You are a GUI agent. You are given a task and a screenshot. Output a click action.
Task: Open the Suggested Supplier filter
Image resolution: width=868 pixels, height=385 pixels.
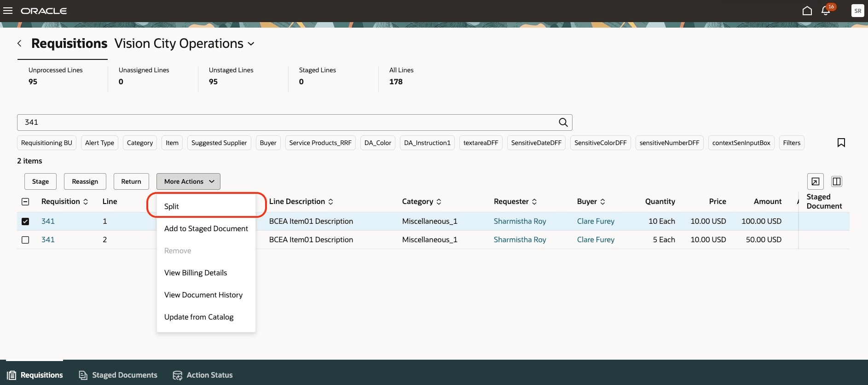[x=219, y=143]
